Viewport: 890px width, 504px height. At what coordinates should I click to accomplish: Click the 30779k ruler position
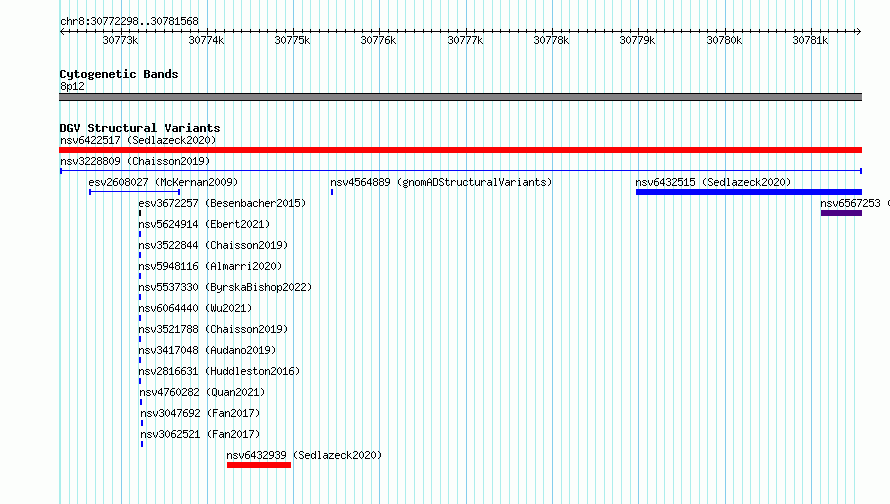pyautogui.click(x=637, y=40)
